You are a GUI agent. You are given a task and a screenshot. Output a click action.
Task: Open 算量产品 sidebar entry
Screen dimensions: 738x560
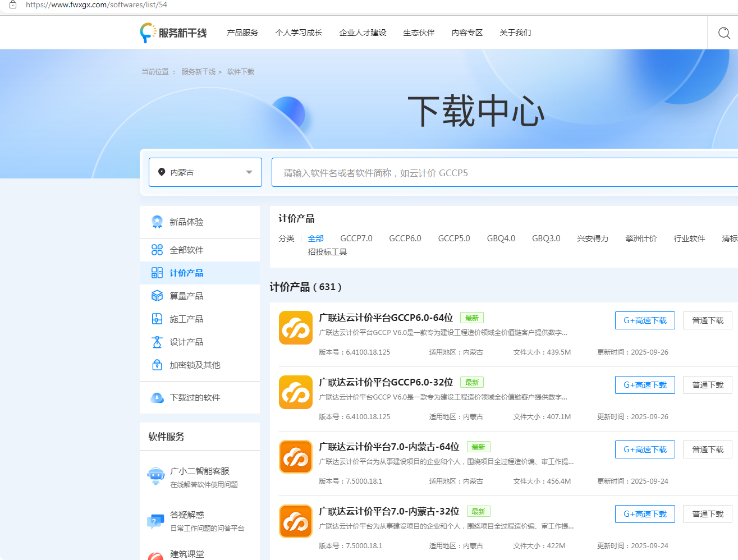[200, 296]
